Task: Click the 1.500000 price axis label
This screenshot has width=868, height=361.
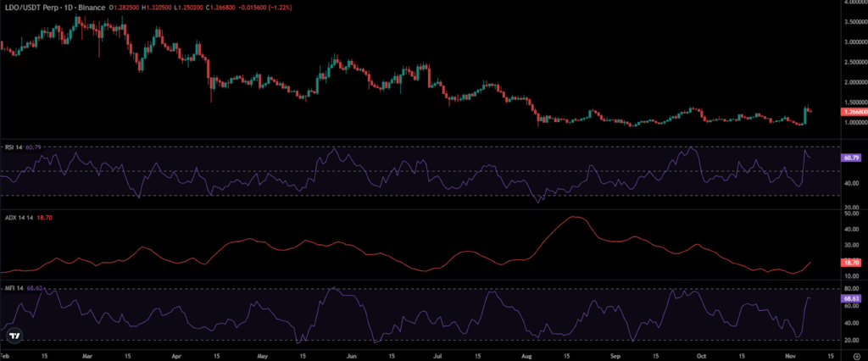Action: pyautogui.click(x=855, y=103)
